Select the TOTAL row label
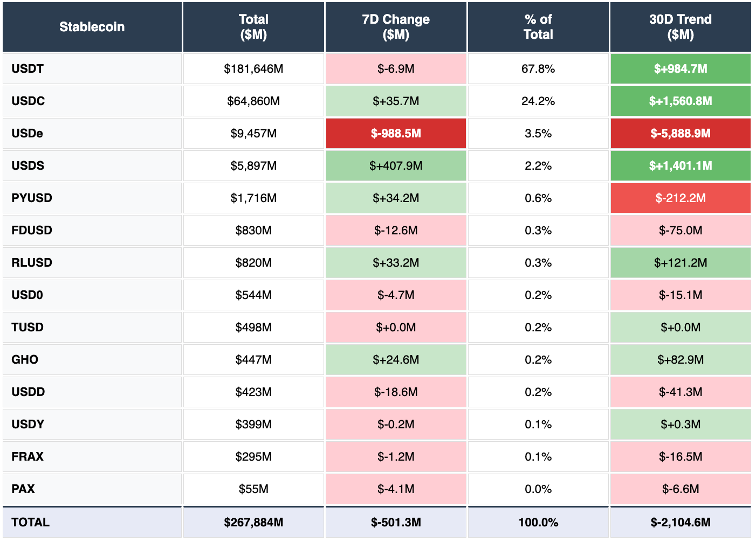 pyautogui.click(x=30, y=522)
